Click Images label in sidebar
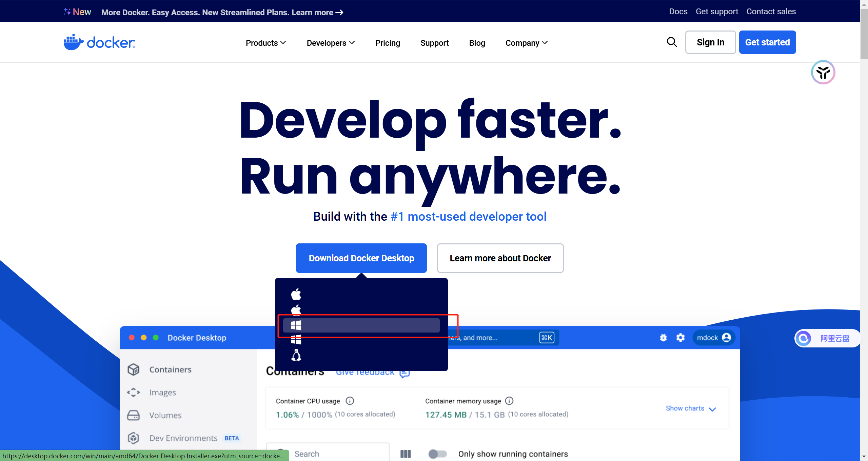 pyautogui.click(x=162, y=392)
